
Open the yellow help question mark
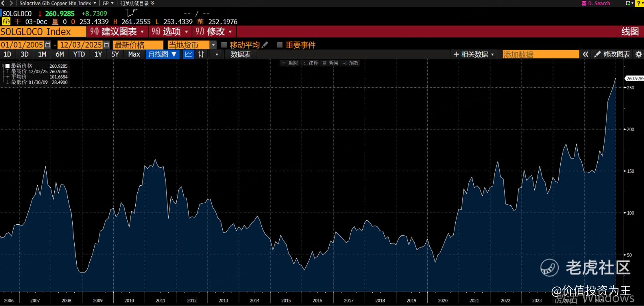[640, 3]
